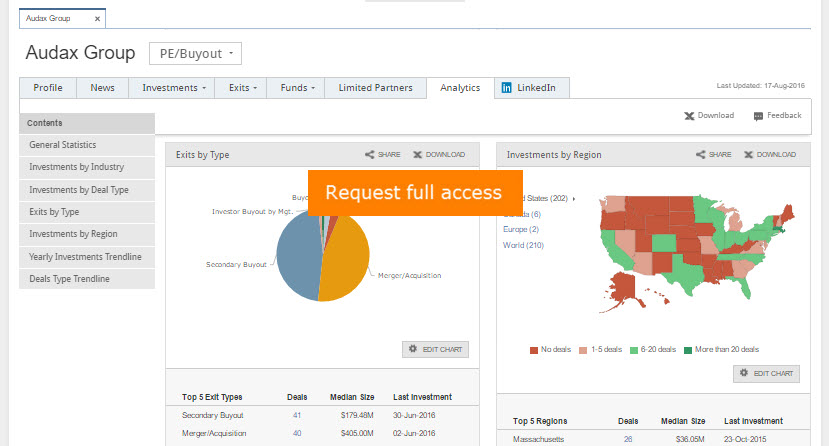
Task: Click the 1-5 deals legend swatch
Action: [583, 350]
